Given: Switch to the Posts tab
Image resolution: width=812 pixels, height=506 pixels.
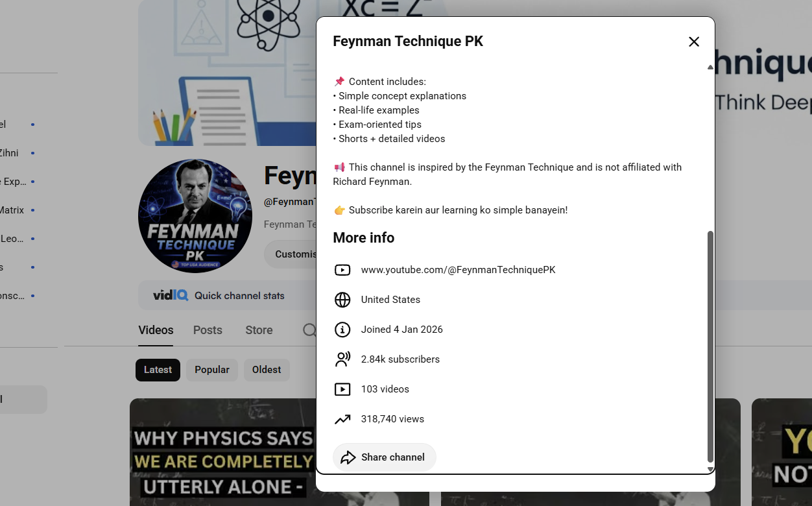Looking at the screenshot, I should point(208,330).
